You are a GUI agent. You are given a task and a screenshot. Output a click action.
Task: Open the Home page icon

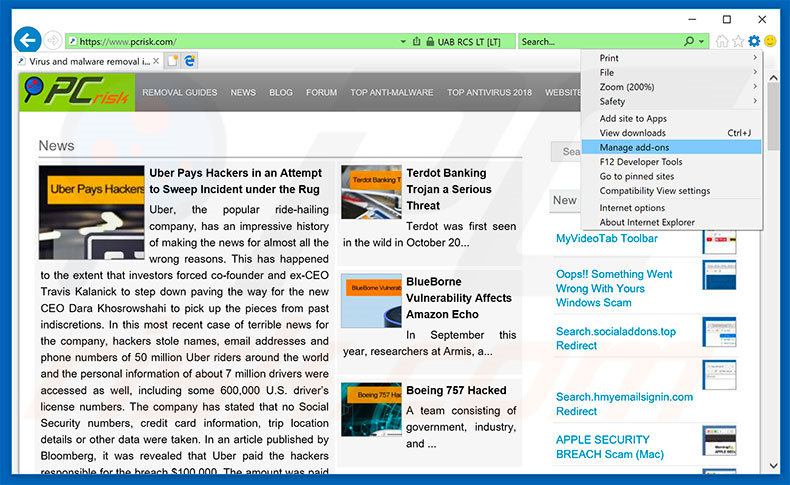click(x=722, y=41)
